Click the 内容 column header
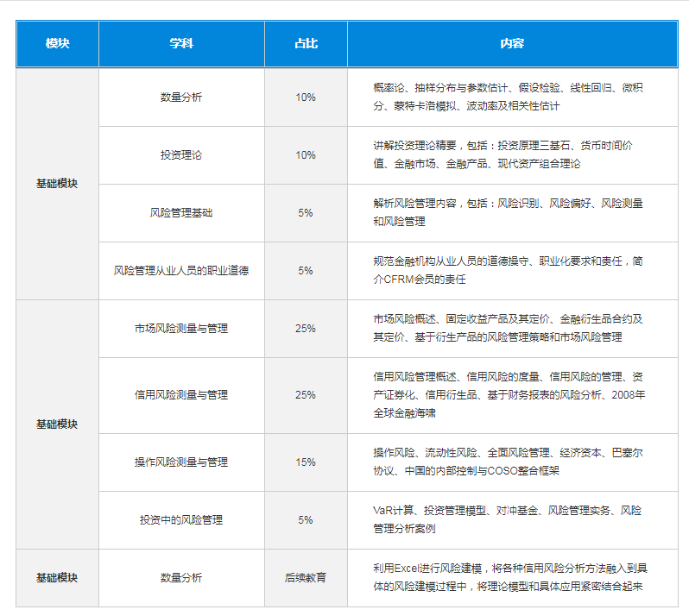Screen dimensions: 689x616 tap(511, 44)
